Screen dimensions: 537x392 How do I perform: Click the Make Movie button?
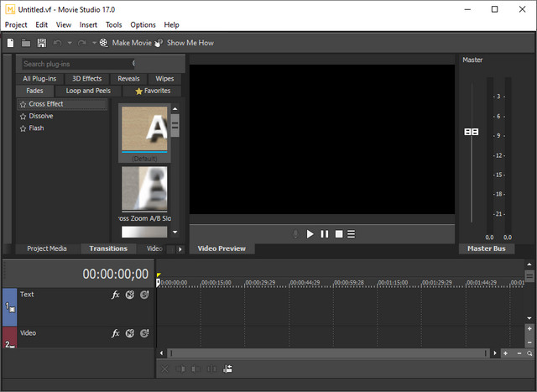pyautogui.click(x=125, y=43)
